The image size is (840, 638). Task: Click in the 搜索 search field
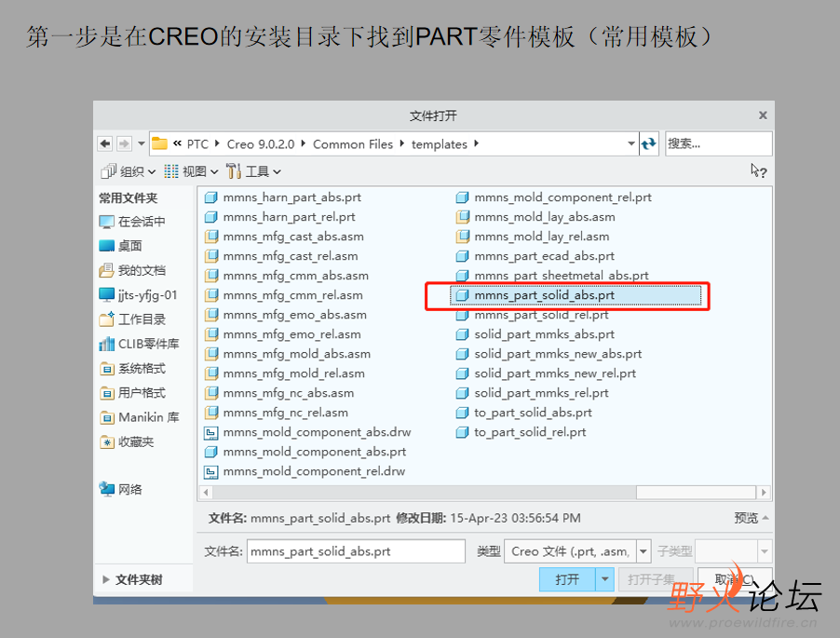[718, 143]
